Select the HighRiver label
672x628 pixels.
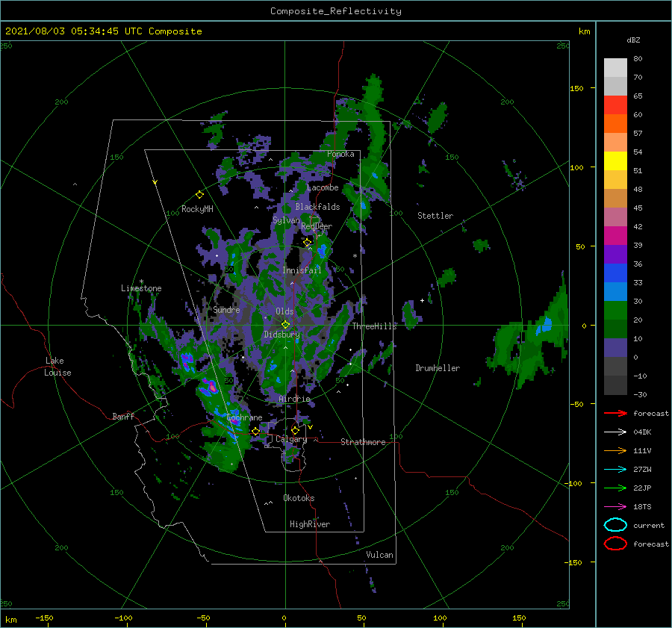(310, 524)
